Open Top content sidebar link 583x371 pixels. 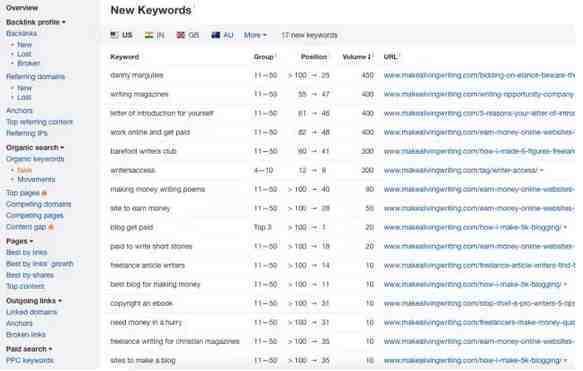[25, 286]
